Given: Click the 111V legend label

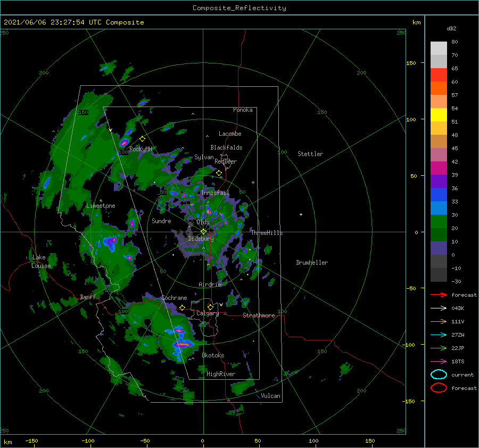Looking at the screenshot, I should 458,321.
